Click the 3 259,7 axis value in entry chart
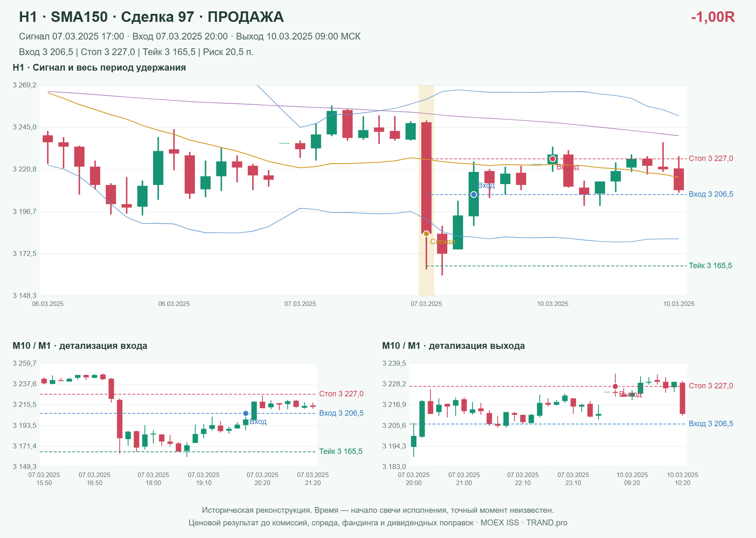Screen dimensions: 756x538 click(25, 364)
